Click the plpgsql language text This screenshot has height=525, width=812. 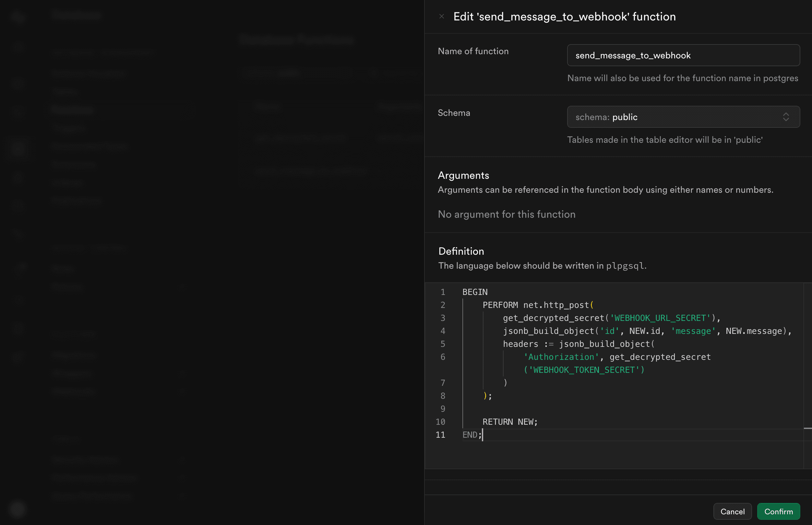tap(625, 265)
